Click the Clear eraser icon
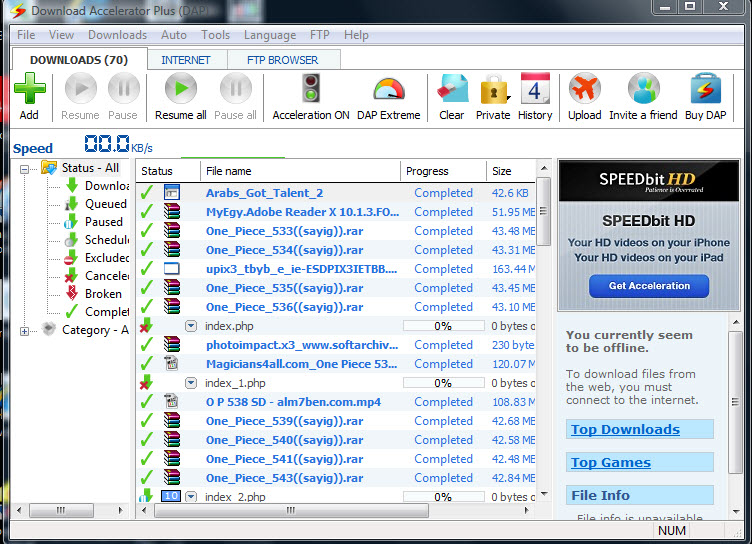Image resolution: width=752 pixels, height=544 pixels. (x=452, y=90)
